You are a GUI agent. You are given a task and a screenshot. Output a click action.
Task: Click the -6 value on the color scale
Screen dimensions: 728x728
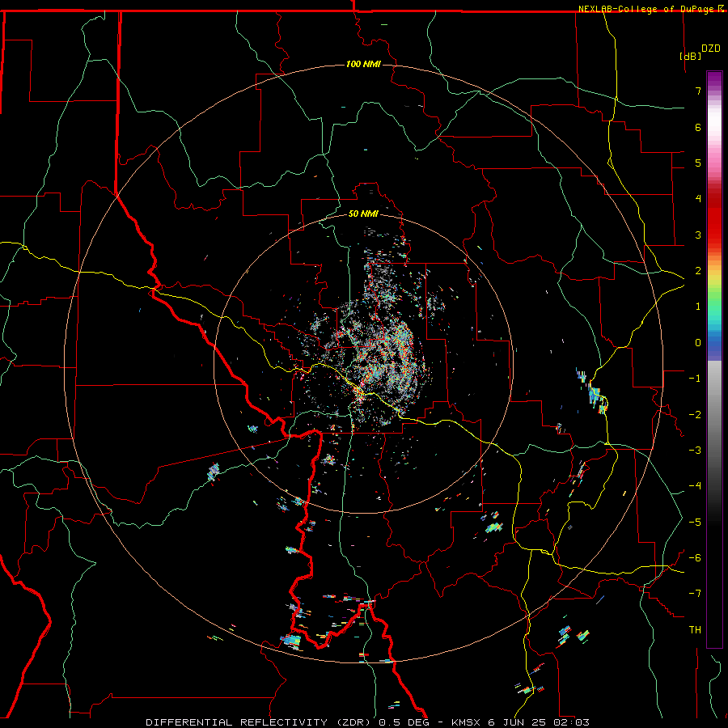(695, 558)
